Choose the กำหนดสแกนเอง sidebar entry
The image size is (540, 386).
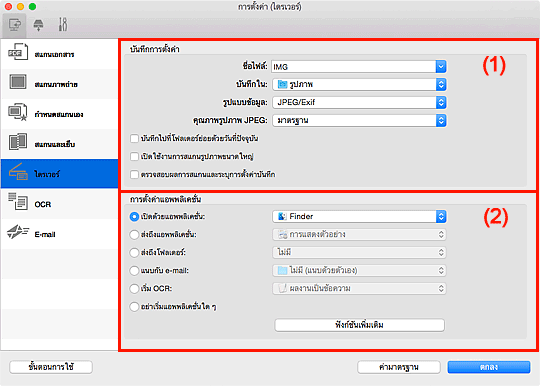[59, 114]
